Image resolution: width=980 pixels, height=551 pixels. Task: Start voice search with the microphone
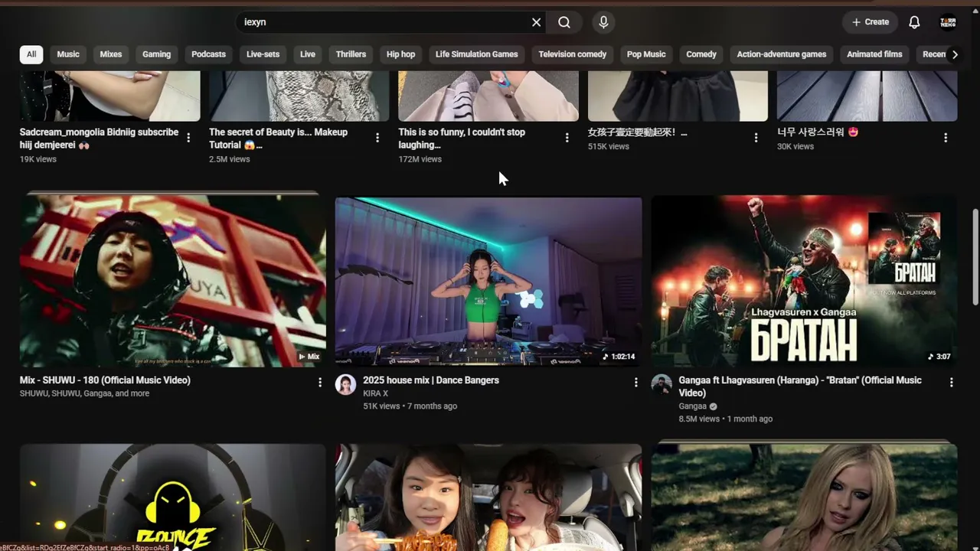click(603, 22)
